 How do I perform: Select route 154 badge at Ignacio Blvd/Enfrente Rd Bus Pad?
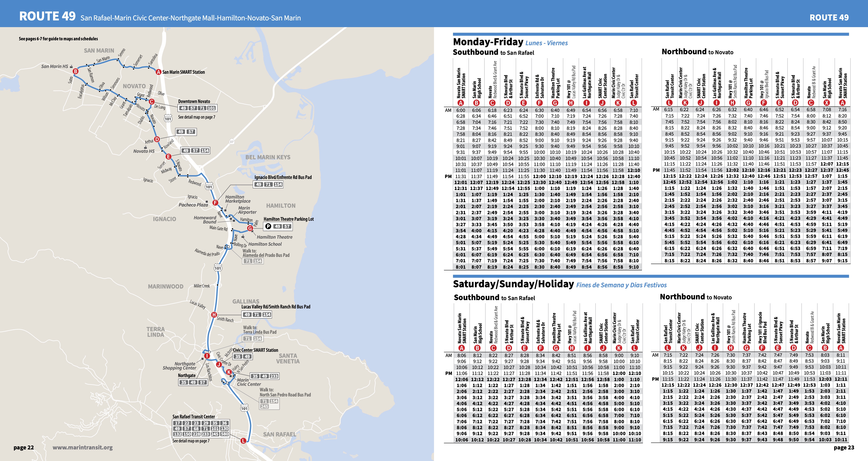coord(278,185)
